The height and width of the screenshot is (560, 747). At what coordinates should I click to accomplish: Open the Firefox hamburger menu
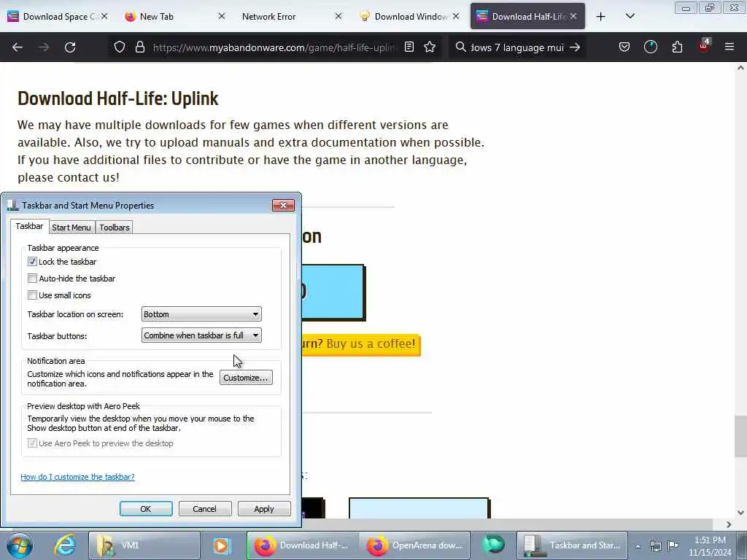[x=729, y=47]
